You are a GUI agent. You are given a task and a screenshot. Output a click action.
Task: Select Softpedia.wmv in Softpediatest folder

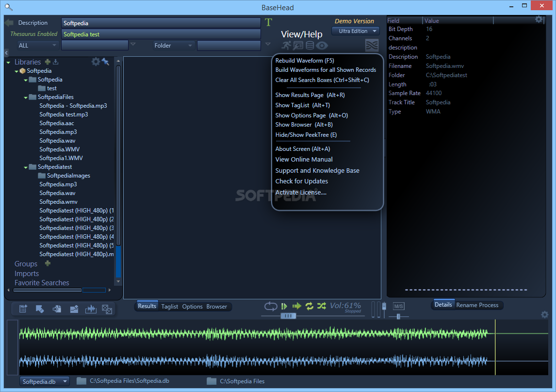pyautogui.click(x=58, y=202)
